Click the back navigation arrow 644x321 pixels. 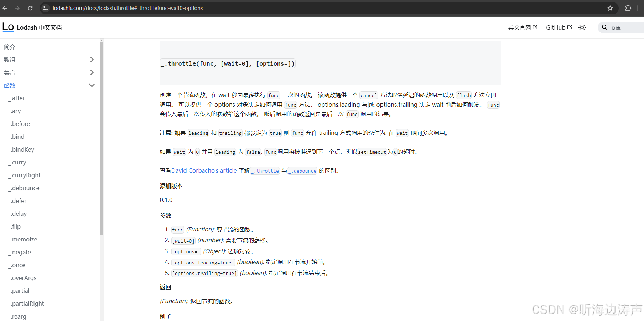coord(5,8)
